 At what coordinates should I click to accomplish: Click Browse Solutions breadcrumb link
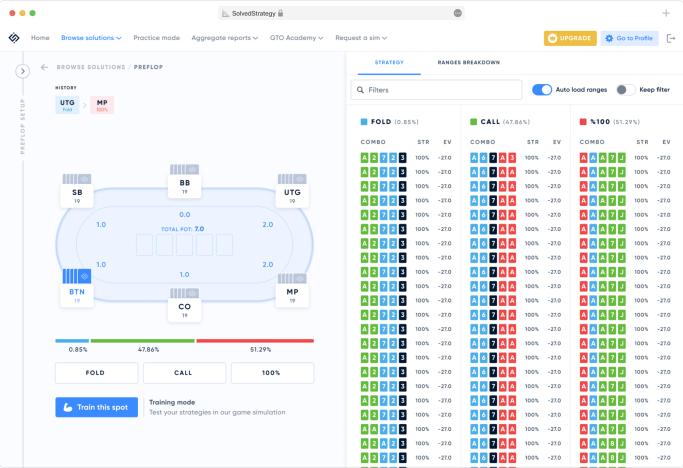91,67
